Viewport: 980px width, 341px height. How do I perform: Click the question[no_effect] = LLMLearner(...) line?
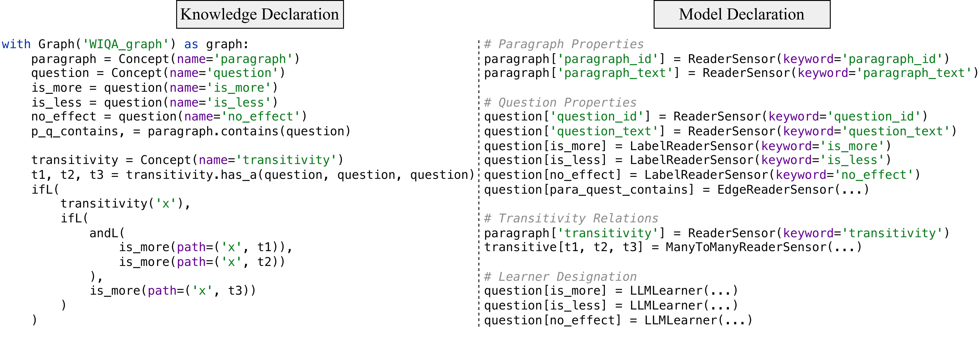[x=618, y=320]
